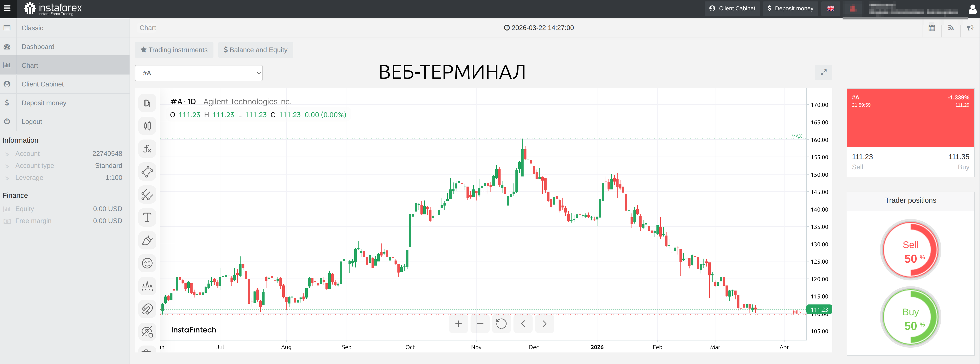
Task: Open Dashboard in the sidebar
Action: click(x=38, y=47)
